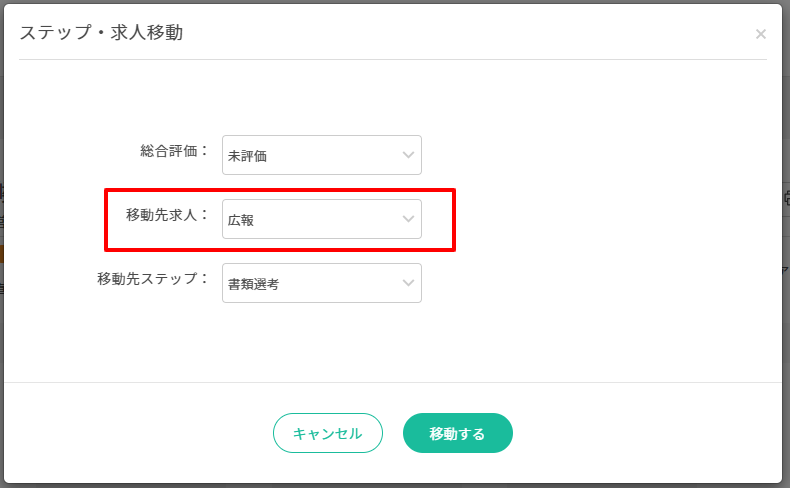
Task: Click the empty area inside the 移動先求人 combo box
Action: click(x=330, y=219)
